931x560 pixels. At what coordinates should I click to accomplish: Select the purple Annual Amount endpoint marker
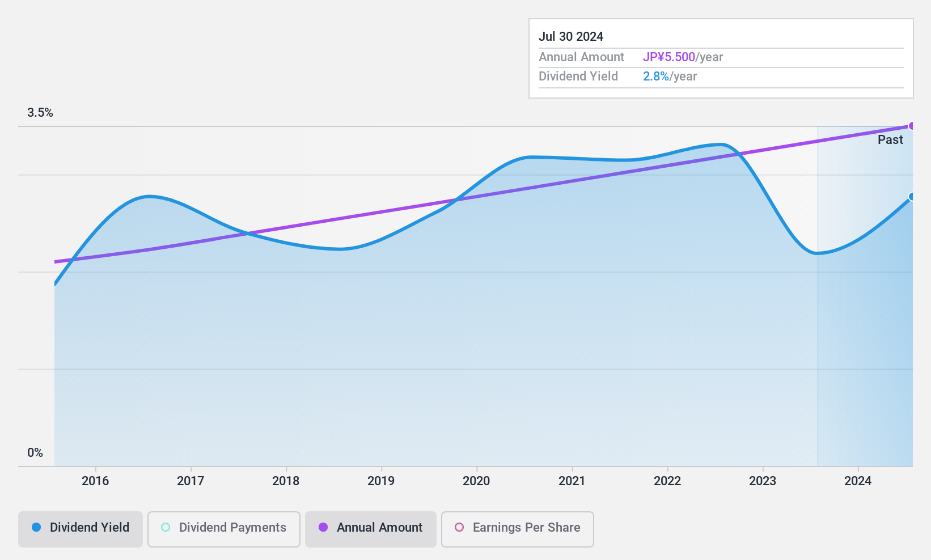[x=912, y=126]
